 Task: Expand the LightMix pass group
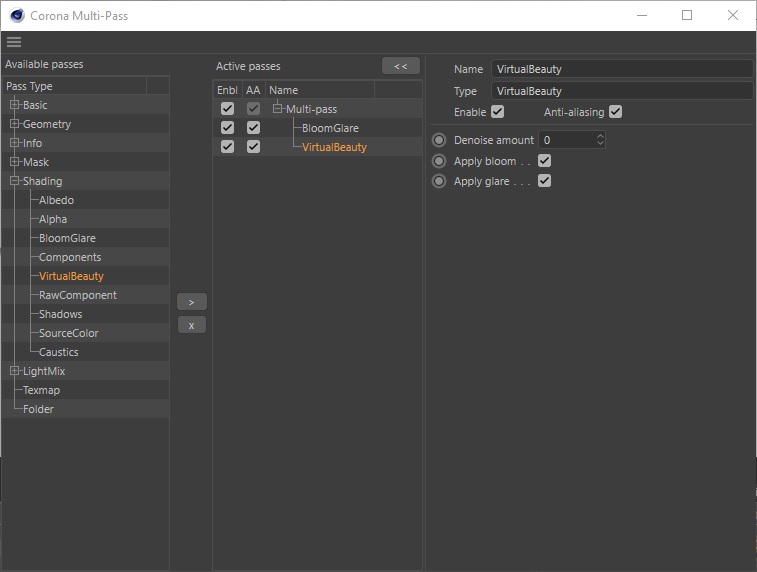[x=14, y=371]
